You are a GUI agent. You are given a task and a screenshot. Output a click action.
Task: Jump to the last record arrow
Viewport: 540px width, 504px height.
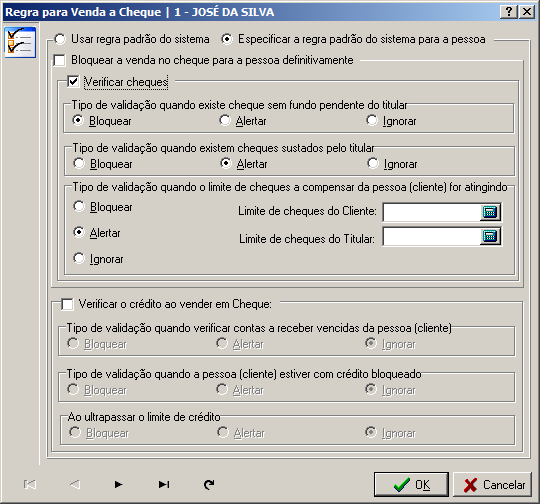click(x=164, y=484)
